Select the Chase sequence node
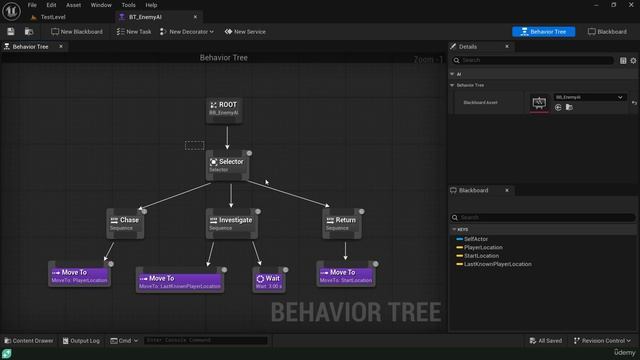This screenshot has height=360, width=640. pyautogui.click(x=125, y=223)
